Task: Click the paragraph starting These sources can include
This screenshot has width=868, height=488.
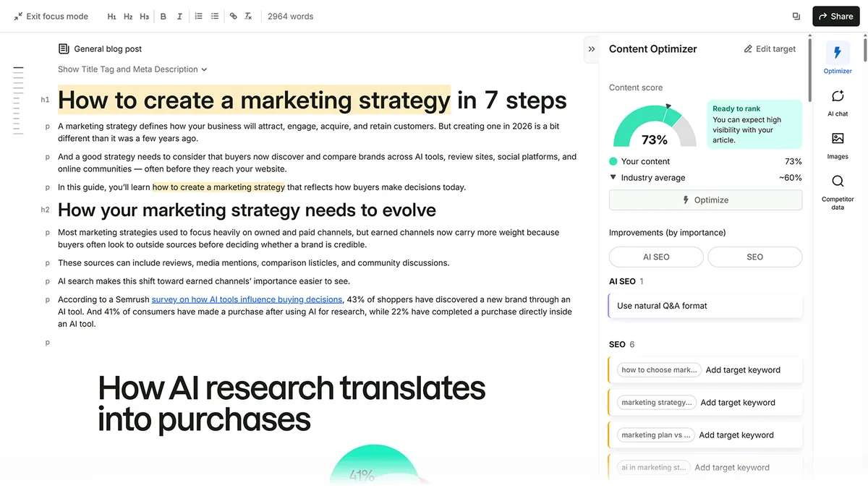Action: [253, 263]
